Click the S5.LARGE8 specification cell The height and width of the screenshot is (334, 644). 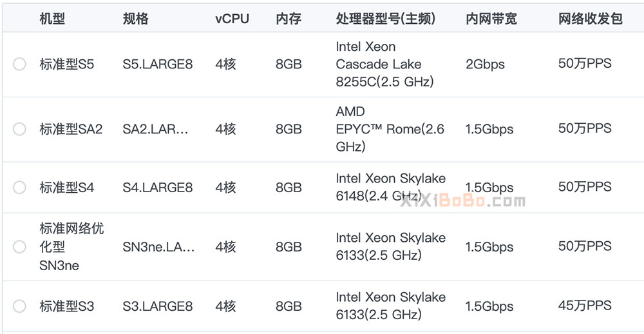point(158,64)
